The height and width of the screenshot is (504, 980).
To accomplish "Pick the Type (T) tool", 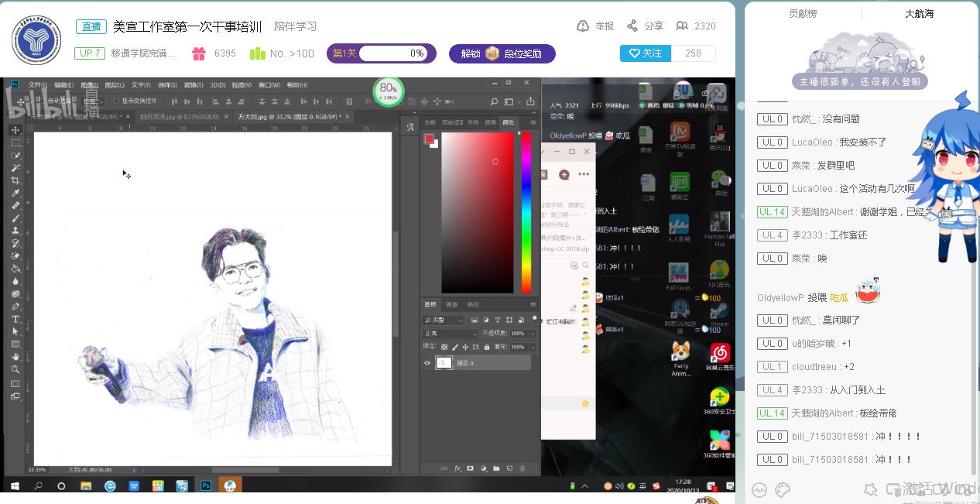I will [15, 319].
